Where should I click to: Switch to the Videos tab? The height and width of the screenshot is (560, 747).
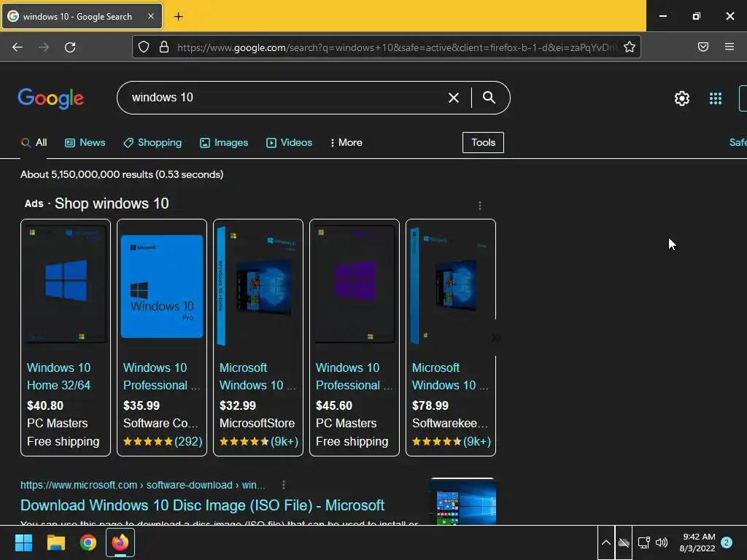(x=289, y=142)
